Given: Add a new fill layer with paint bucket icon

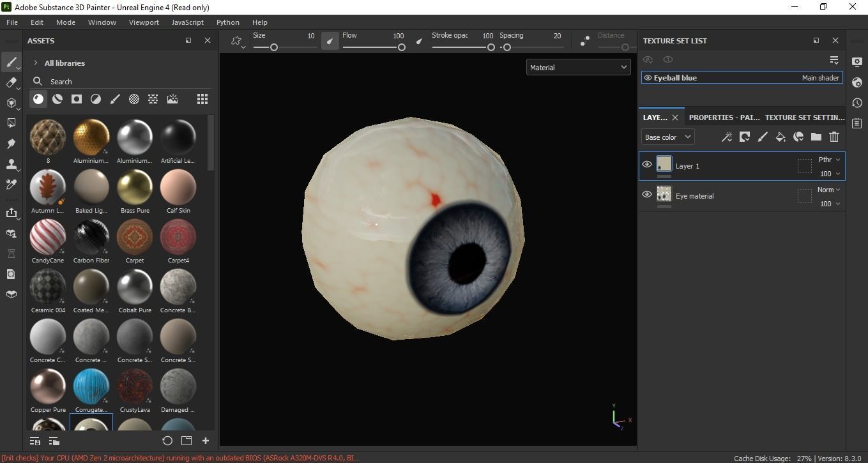Looking at the screenshot, I should coord(780,137).
